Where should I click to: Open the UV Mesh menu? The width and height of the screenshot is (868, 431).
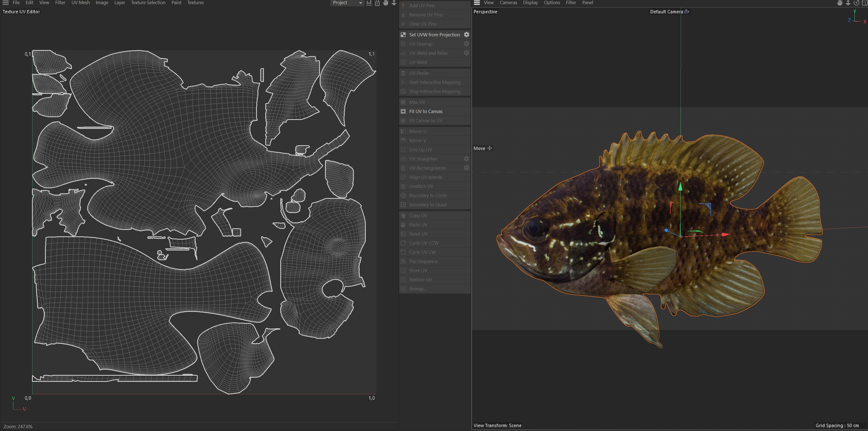click(81, 3)
